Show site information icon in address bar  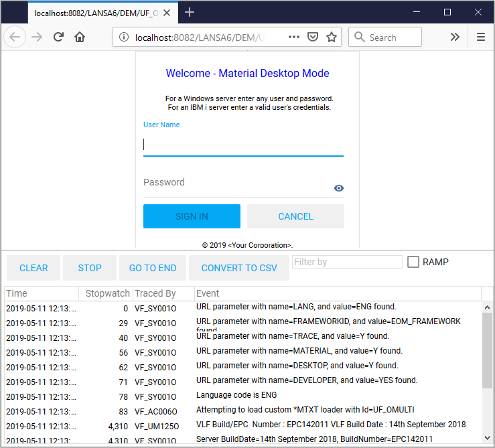[x=124, y=38]
